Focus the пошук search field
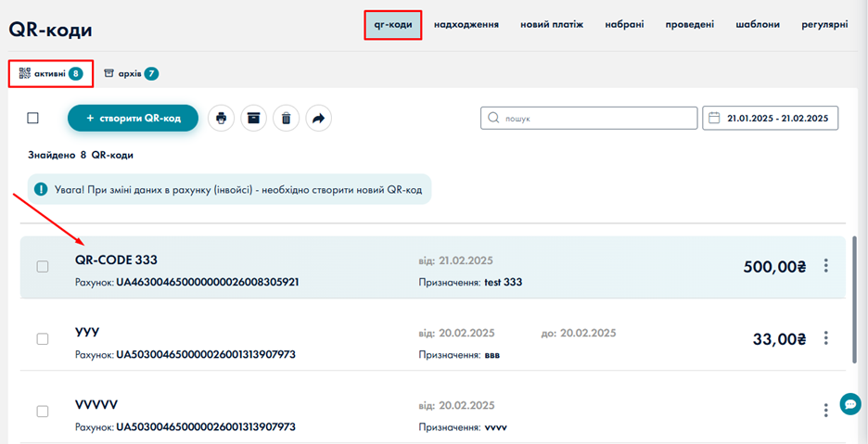 click(x=589, y=118)
